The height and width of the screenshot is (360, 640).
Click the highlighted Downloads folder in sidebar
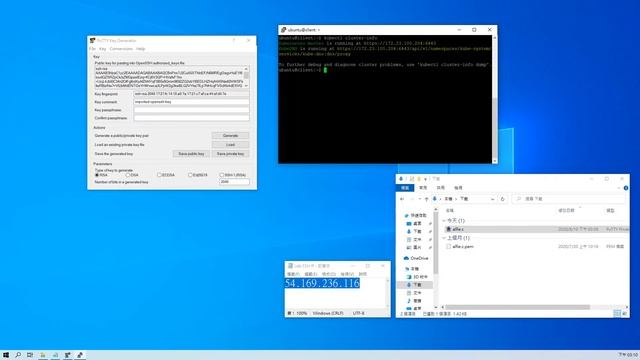point(415,285)
